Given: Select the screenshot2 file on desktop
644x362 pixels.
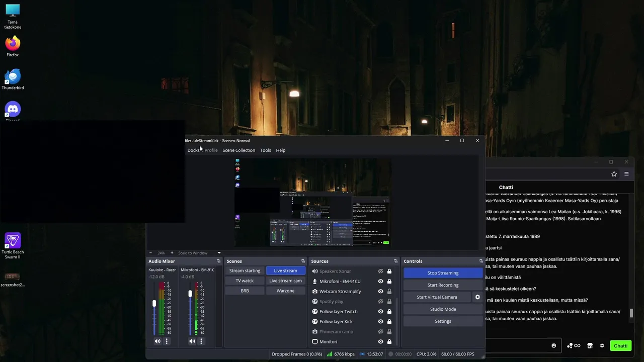Looking at the screenshot, I should (13, 280).
